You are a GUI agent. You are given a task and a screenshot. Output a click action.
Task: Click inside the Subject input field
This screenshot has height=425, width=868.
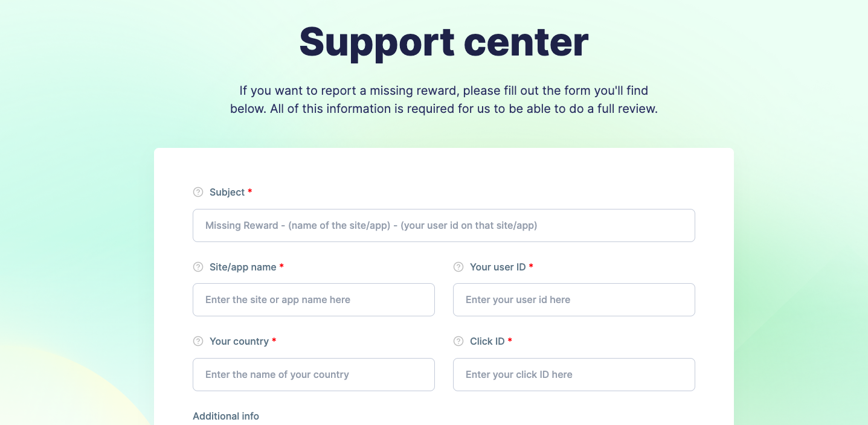point(444,225)
